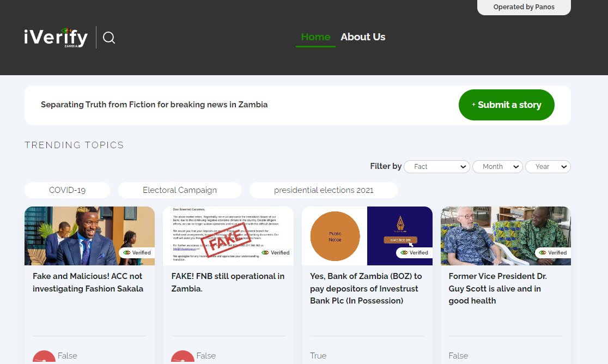This screenshot has height=364, width=608.
Task: Click Guy Scott photo thumbnail
Action: [x=506, y=236]
